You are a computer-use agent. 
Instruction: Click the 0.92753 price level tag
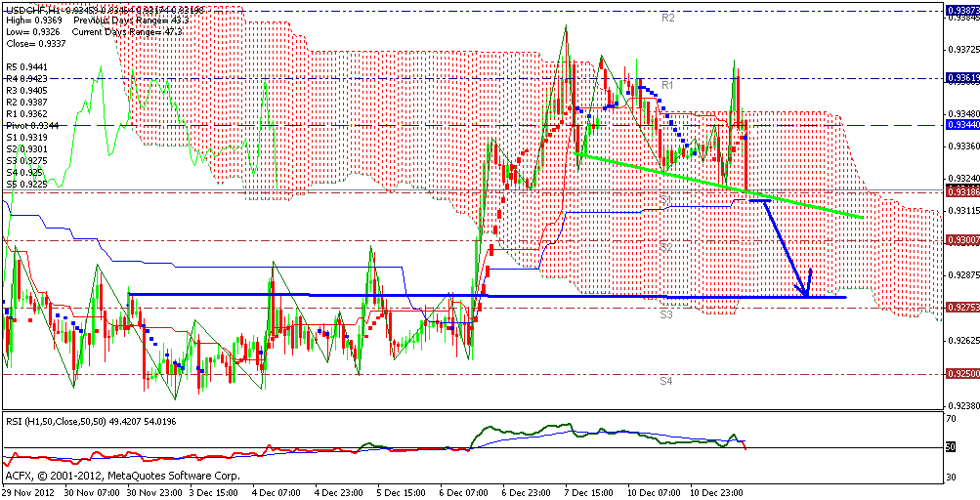tap(960, 307)
